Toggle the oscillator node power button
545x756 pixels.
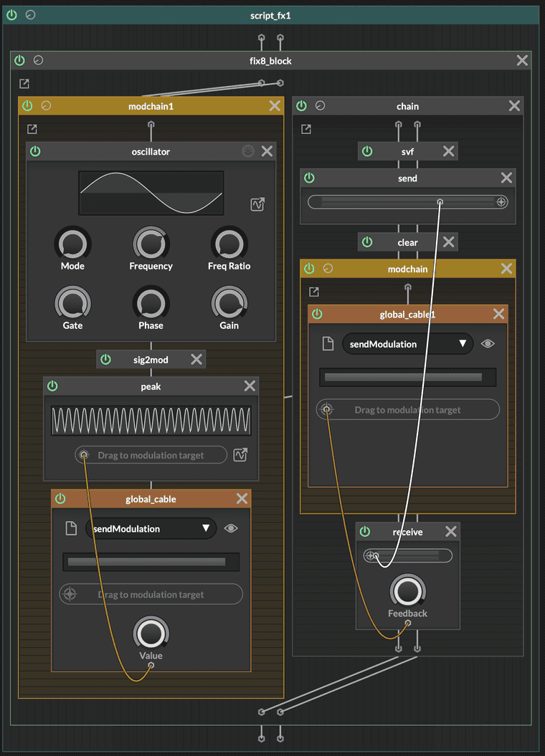[35, 151]
